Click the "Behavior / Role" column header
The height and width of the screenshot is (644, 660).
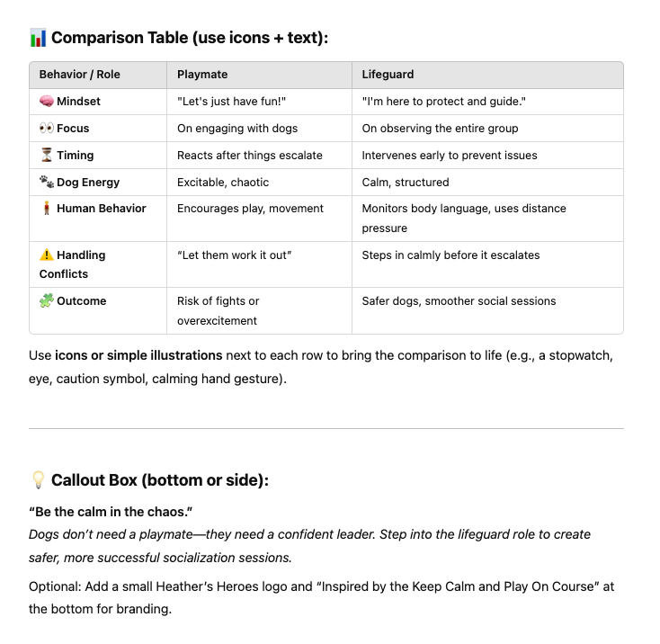(x=79, y=76)
